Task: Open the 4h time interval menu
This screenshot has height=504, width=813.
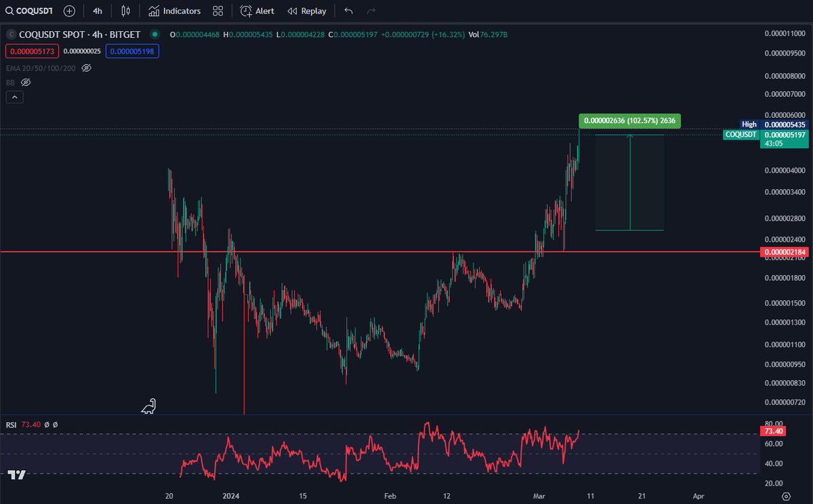Action: [x=98, y=11]
